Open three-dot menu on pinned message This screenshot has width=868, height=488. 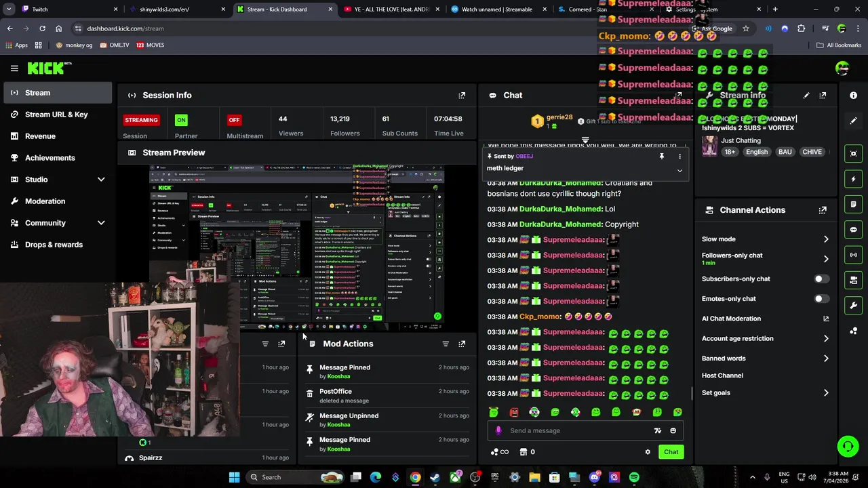[679, 157]
